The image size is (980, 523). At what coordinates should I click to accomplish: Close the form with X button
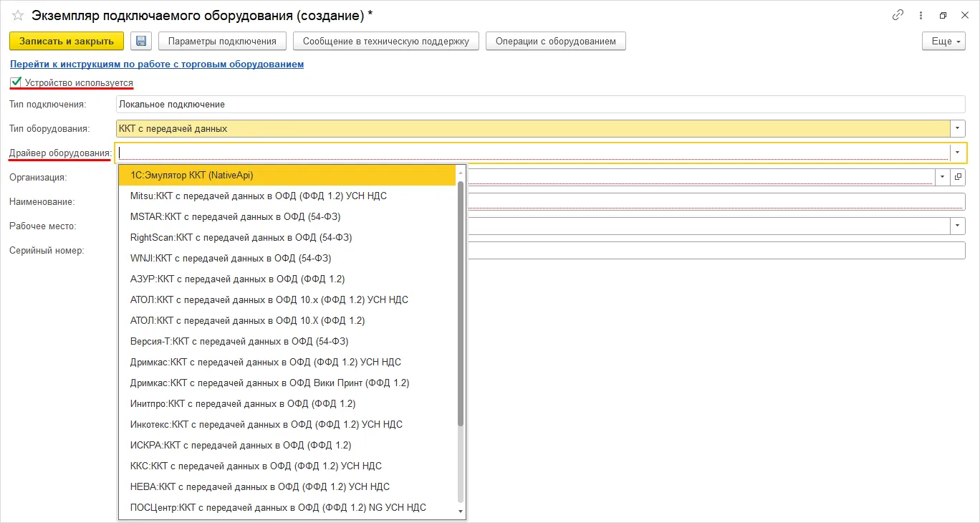click(964, 15)
